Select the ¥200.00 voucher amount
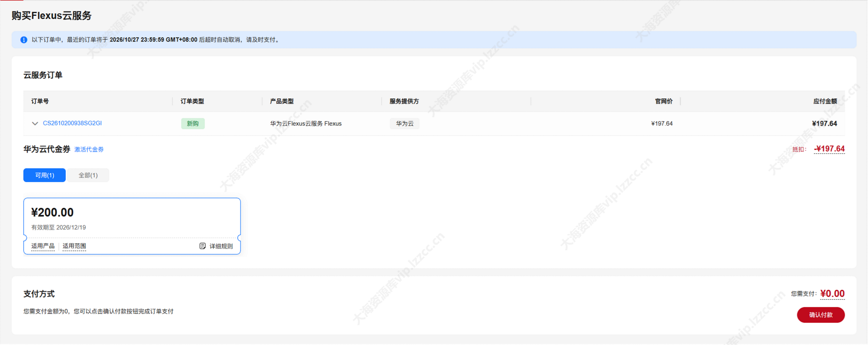868x345 pixels. (x=52, y=212)
